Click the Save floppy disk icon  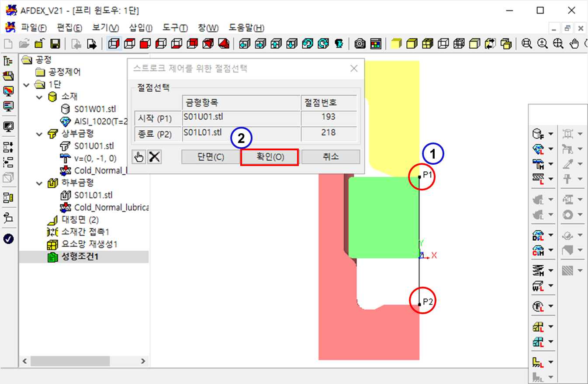pyautogui.click(x=55, y=44)
